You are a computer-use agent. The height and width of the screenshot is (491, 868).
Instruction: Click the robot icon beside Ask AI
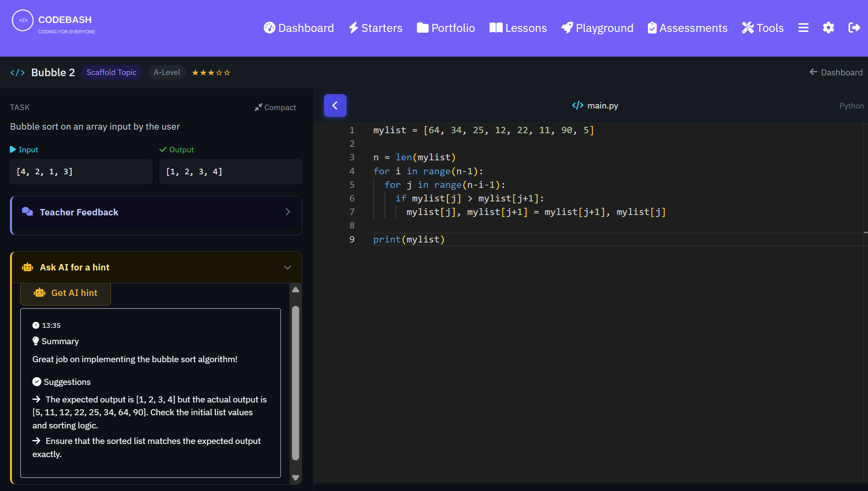point(28,267)
